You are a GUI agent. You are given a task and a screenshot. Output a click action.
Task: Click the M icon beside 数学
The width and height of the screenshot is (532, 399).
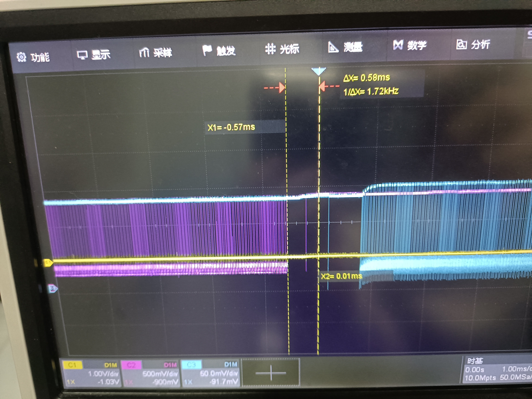coord(398,45)
